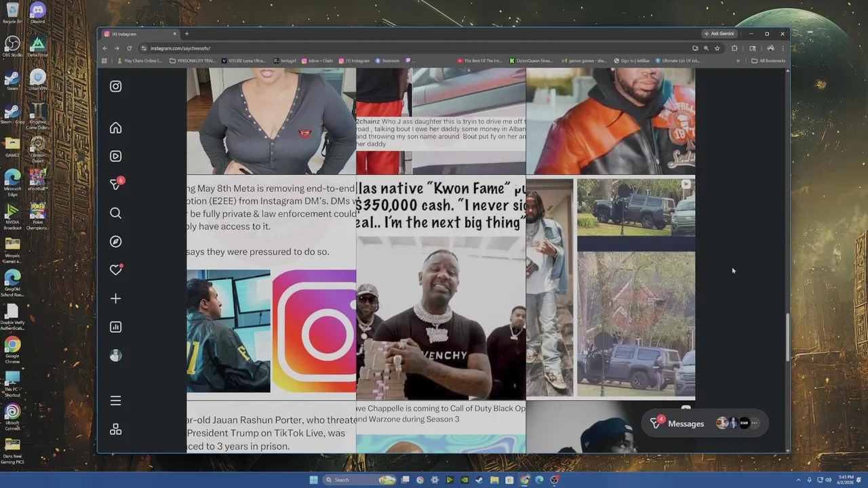The height and width of the screenshot is (488, 868).
Task: Open Ubisoft Connect desktop shortcut
Action: [x=12, y=415]
